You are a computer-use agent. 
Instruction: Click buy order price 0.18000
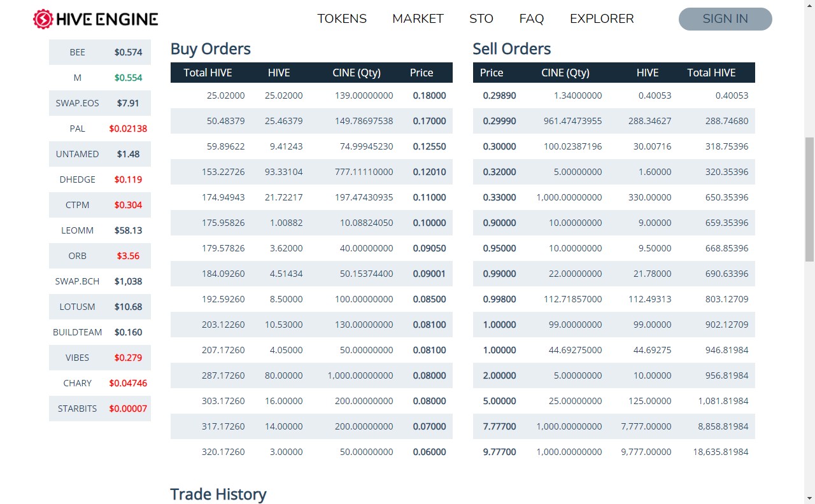click(x=429, y=95)
